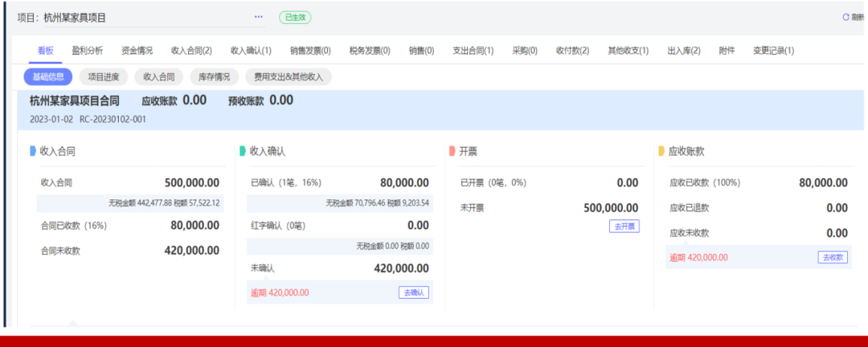Open the 附件 tab
The height and width of the screenshot is (347, 868).
727,51
